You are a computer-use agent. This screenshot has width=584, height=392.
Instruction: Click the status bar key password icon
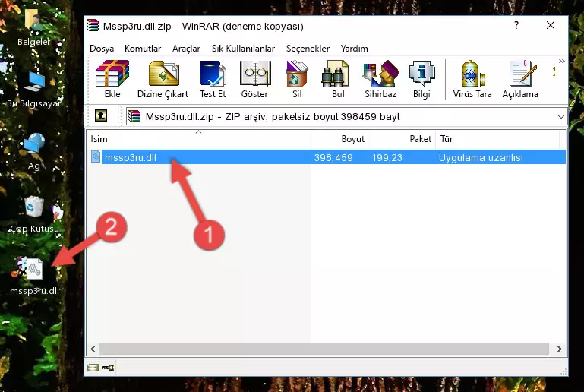point(108,368)
